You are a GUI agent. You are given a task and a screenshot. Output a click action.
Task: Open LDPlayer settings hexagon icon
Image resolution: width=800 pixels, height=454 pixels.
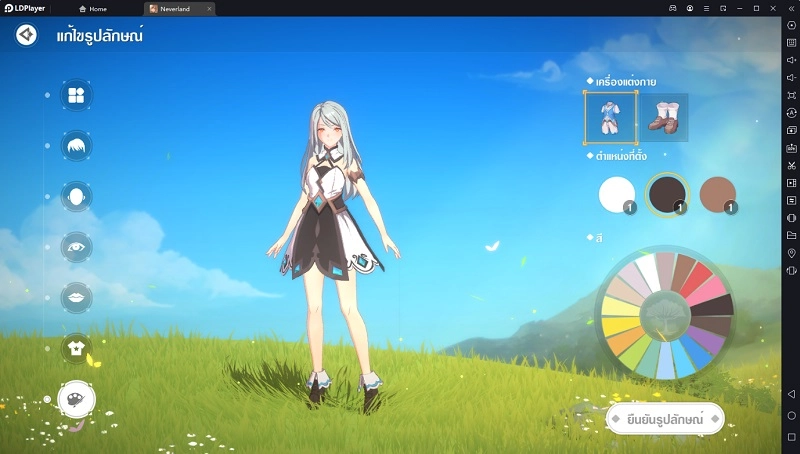point(791,26)
